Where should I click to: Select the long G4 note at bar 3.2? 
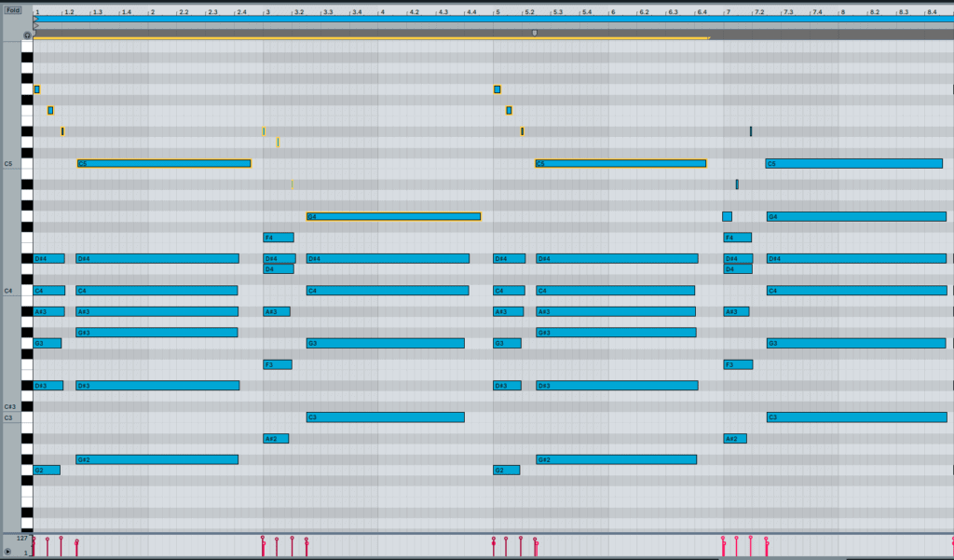[391, 216]
